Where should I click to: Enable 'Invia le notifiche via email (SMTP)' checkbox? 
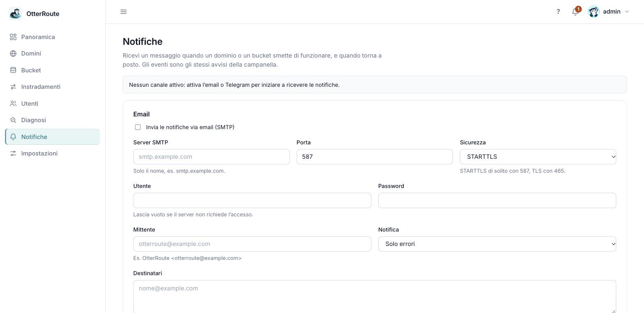(138, 127)
